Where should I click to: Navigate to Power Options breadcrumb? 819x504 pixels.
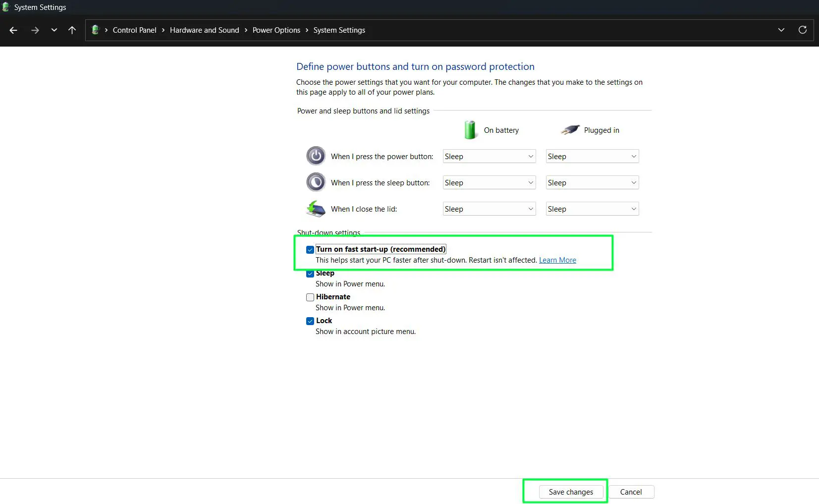click(x=276, y=30)
